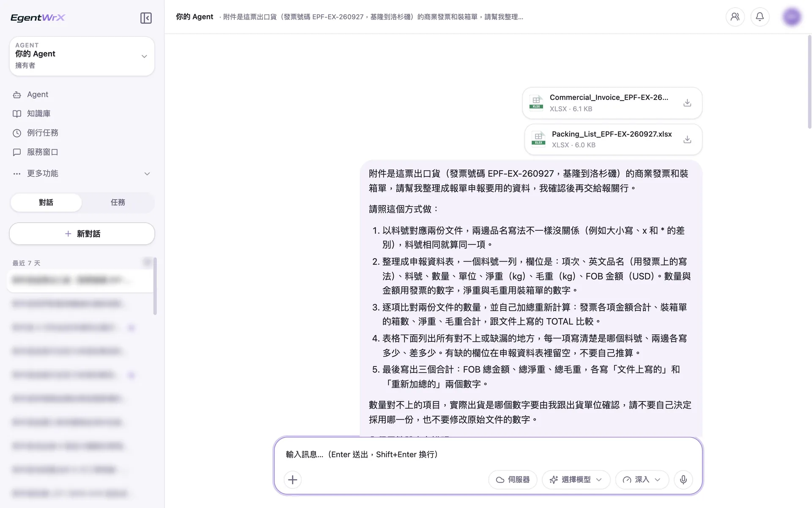Open the user avatar menu

[x=792, y=17]
